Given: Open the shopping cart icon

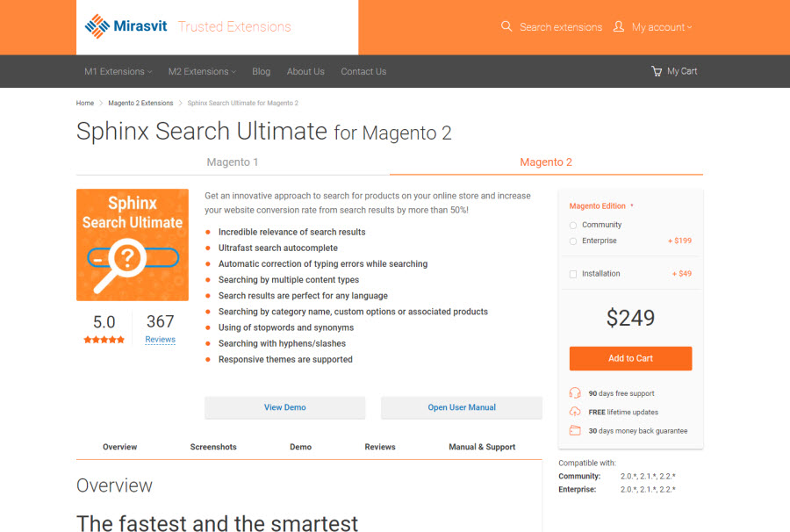Looking at the screenshot, I should click(x=657, y=71).
